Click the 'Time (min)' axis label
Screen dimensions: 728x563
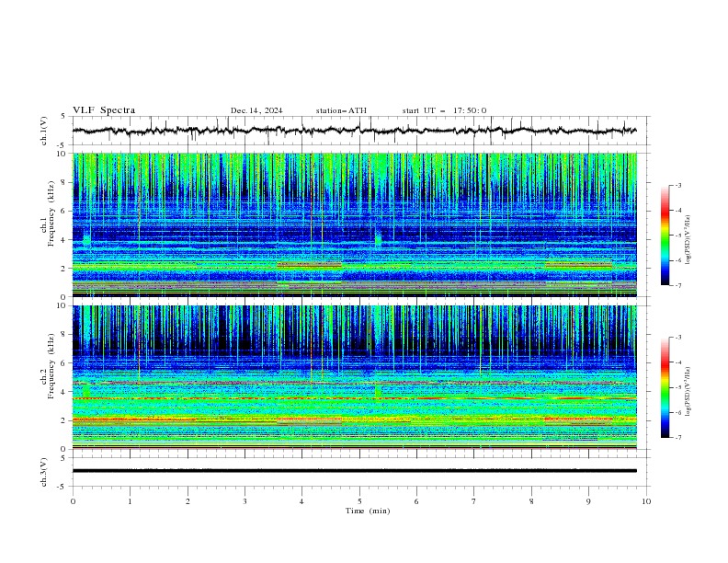[x=368, y=511]
